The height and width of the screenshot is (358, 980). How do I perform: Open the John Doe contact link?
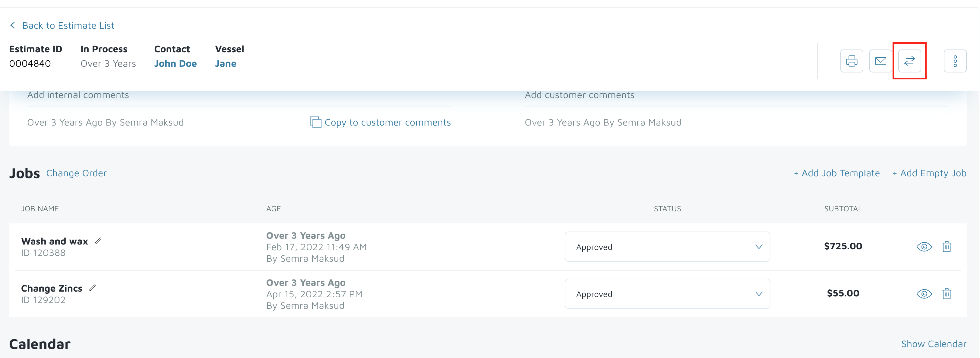click(175, 64)
